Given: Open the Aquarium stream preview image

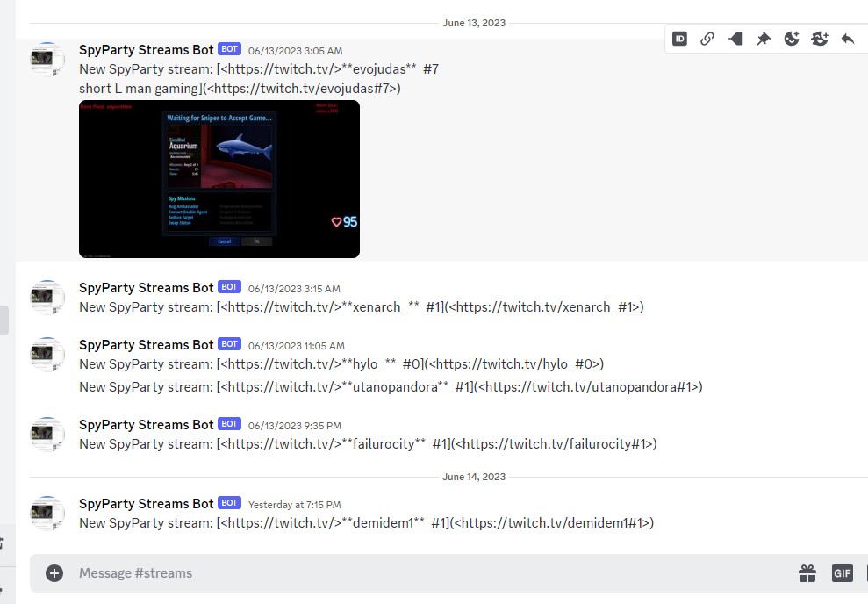Looking at the screenshot, I should 219,179.
